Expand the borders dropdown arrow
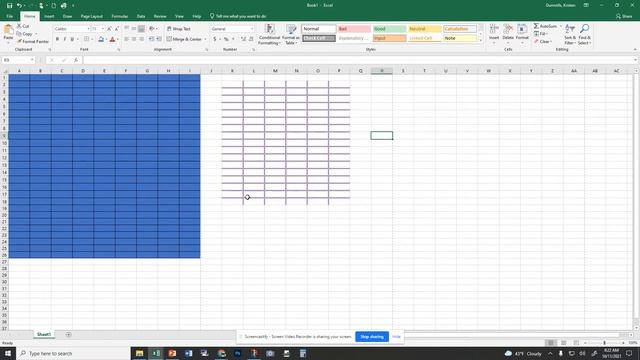 pos(91,39)
